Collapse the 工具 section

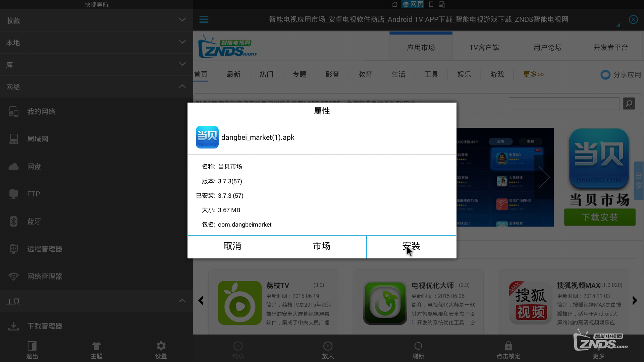coord(96,301)
